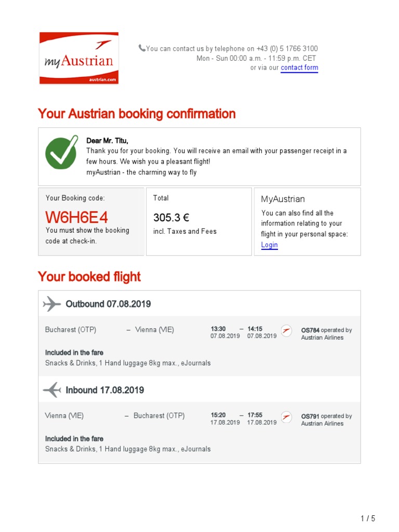Click the myAustrian logo
The height and width of the screenshot is (532, 399).
pos(79,58)
